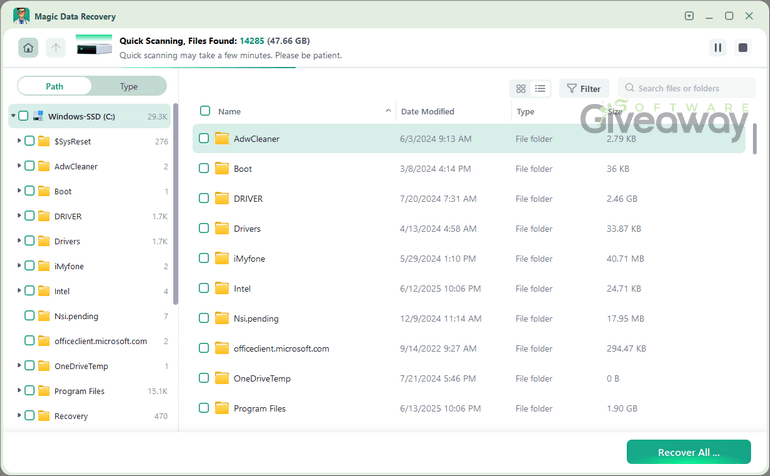Pause the quick scan
This screenshot has width=770, height=476.
pyautogui.click(x=717, y=48)
